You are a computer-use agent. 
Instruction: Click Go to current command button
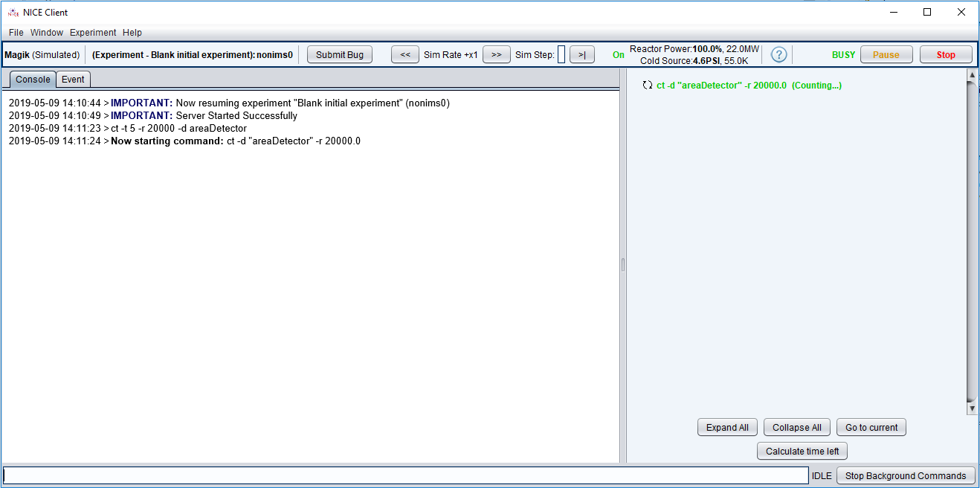871,428
